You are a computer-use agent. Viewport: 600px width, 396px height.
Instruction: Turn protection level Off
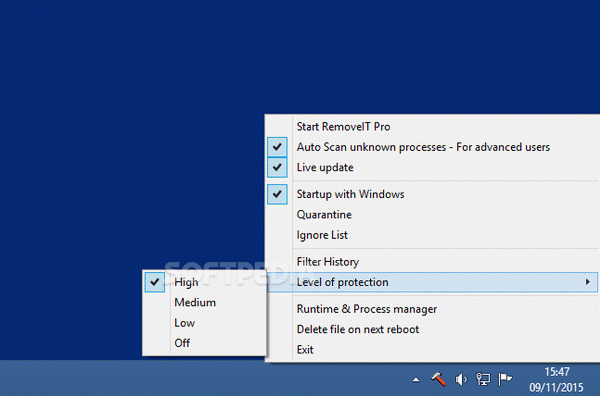click(204, 343)
